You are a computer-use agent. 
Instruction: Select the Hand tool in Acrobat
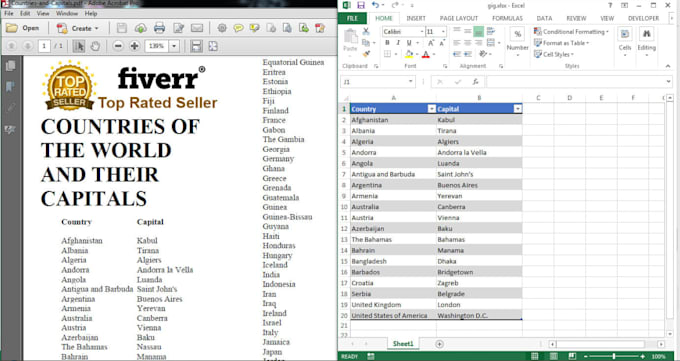point(95,46)
